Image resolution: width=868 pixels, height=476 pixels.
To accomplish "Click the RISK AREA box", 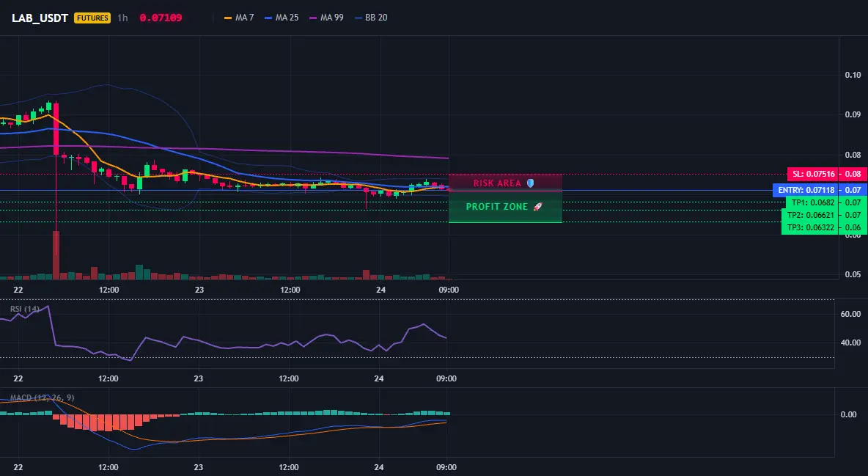I will point(505,183).
